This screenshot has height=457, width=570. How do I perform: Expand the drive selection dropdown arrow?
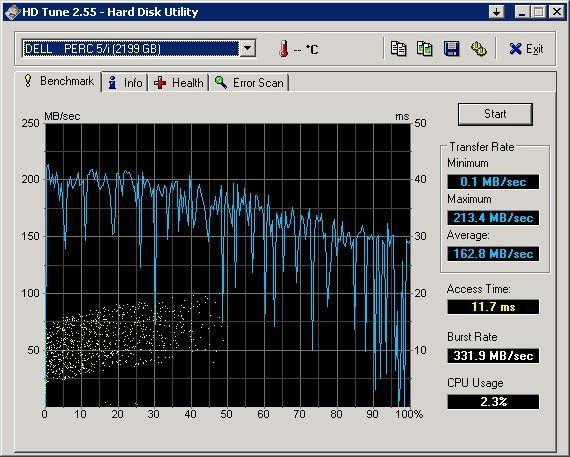[x=248, y=48]
